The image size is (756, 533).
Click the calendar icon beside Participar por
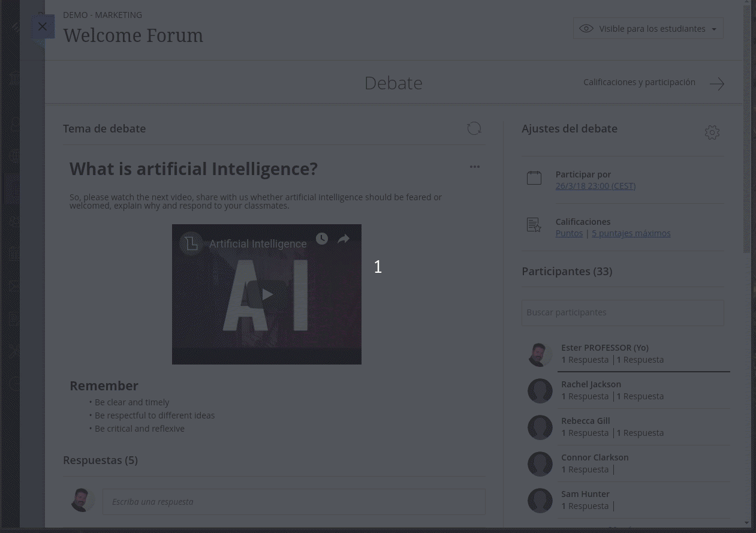click(534, 177)
